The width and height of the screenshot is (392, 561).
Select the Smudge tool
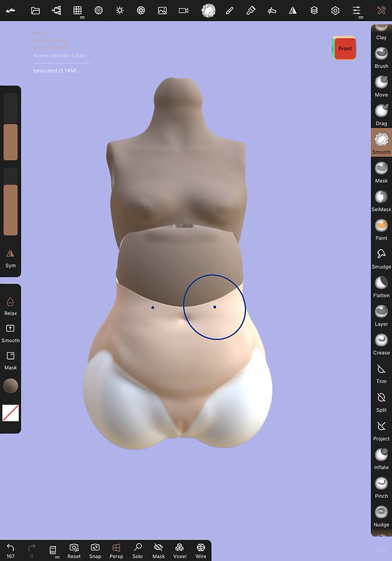pos(381,258)
